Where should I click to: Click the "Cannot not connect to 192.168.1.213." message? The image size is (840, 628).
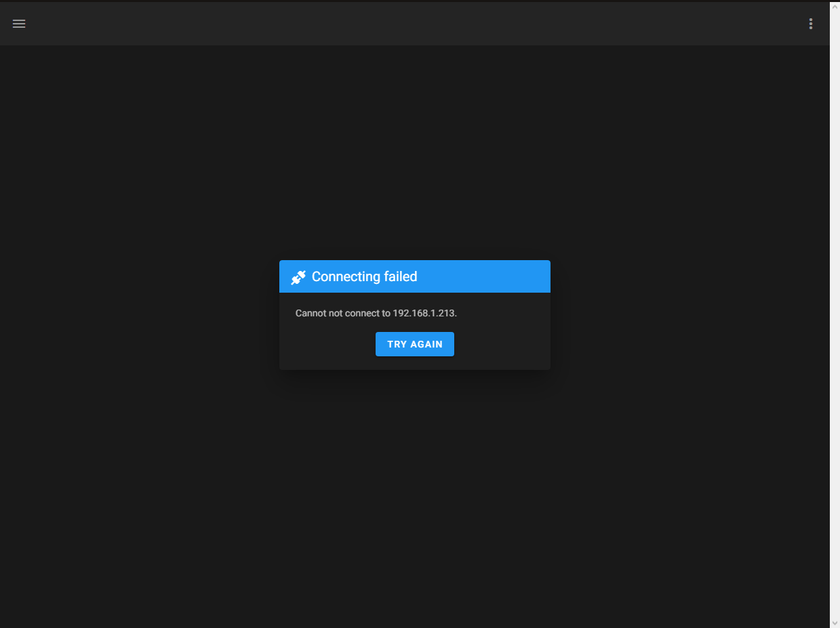(x=376, y=313)
